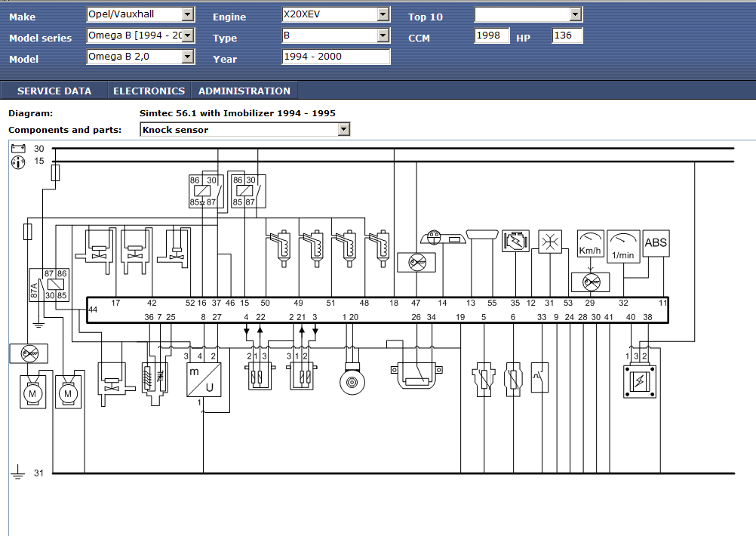The height and width of the screenshot is (536, 756).
Task: Select the throttle position sensor symbol
Action: pos(417,375)
